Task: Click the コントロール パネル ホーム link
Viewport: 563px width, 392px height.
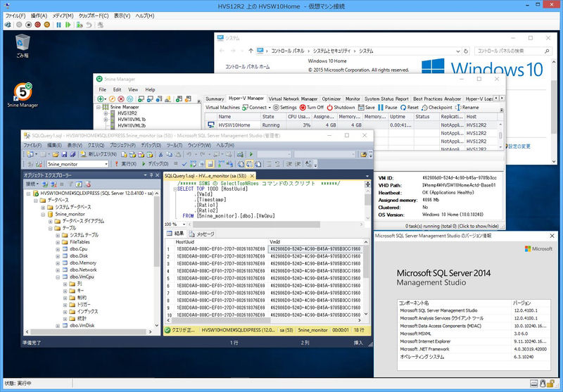Action: pyautogui.click(x=248, y=67)
